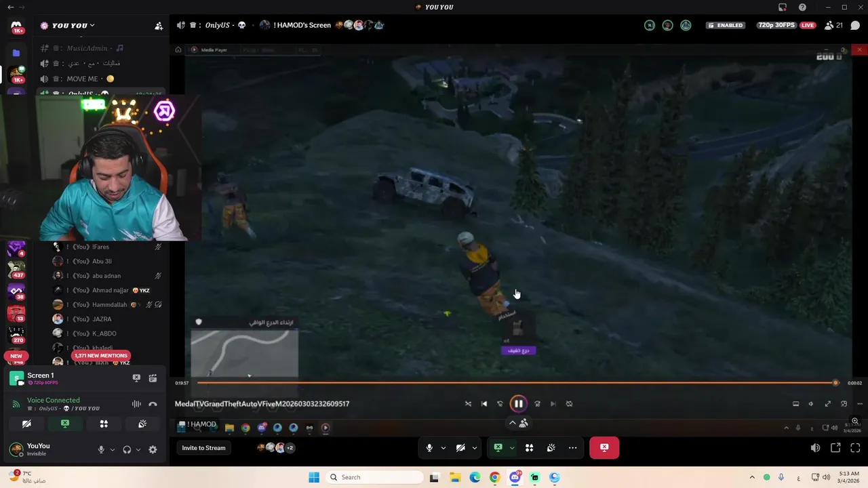Screen dimensions: 868x488
Task: Pause the shared media player video
Action: (518, 403)
